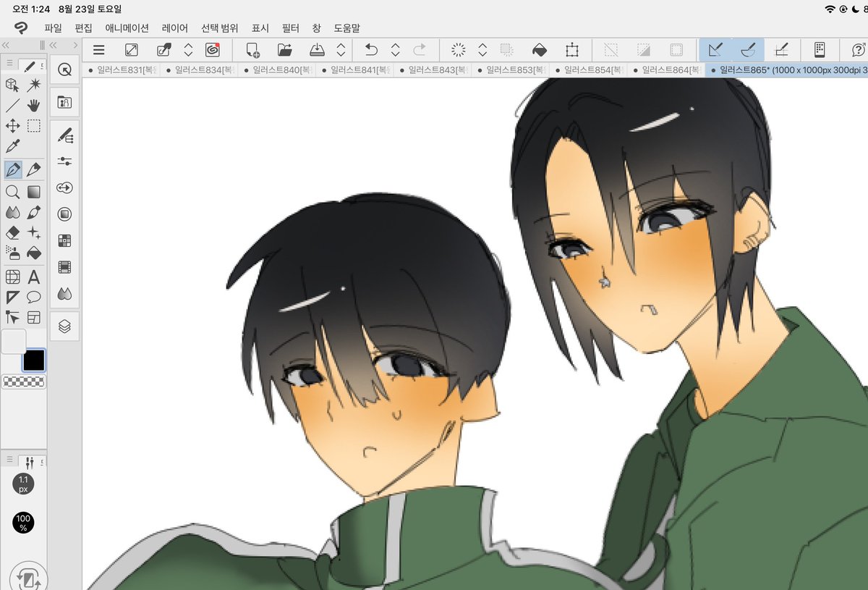868x590 pixels.
Task: Select the rectangular Selection area tool
Action: [33, 126]
